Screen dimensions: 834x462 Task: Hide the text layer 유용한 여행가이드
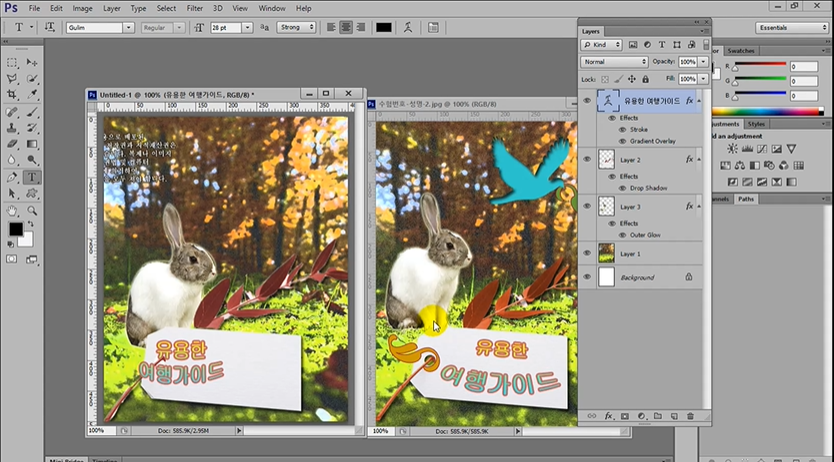587,100
